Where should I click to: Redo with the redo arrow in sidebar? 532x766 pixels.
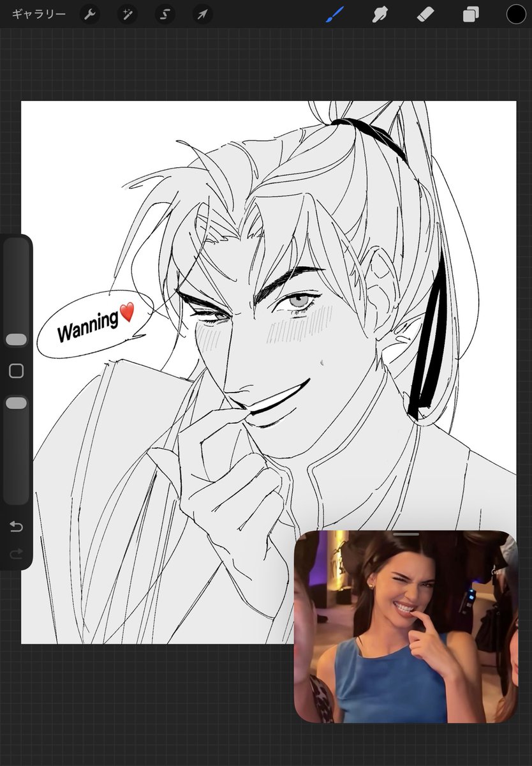(16, 553)
